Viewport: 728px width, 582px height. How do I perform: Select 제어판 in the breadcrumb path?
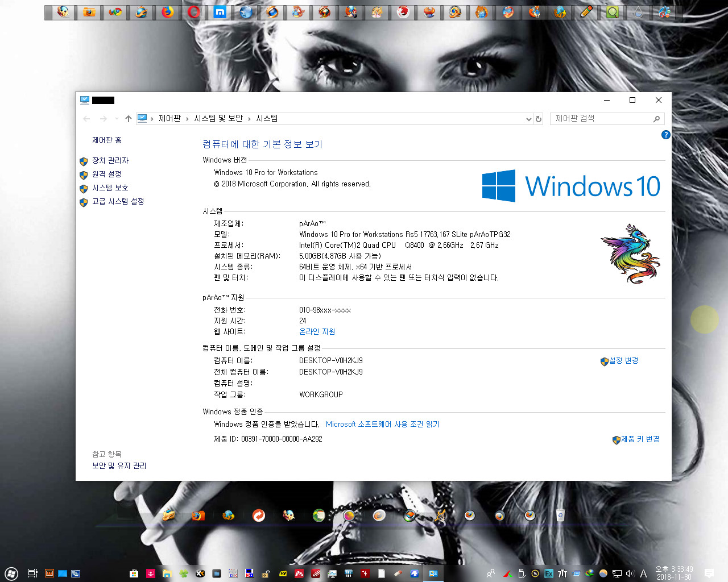point(169,118)
